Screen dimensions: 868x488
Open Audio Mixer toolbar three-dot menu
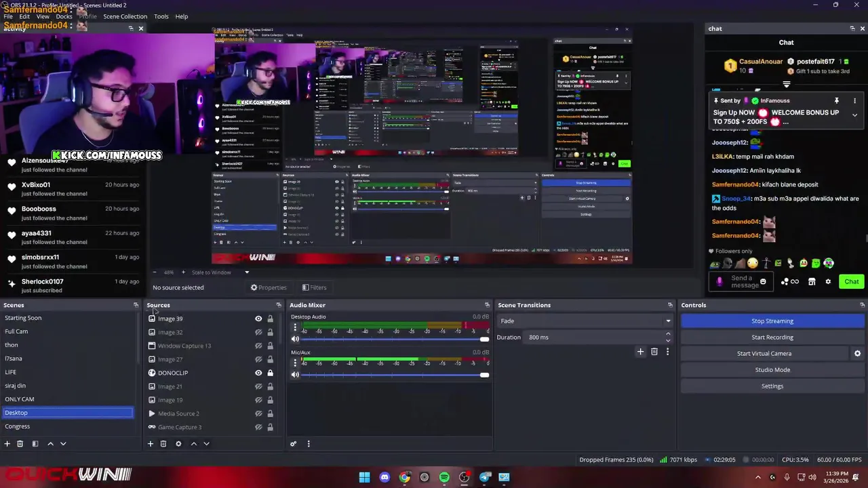(x=309, y=444)
